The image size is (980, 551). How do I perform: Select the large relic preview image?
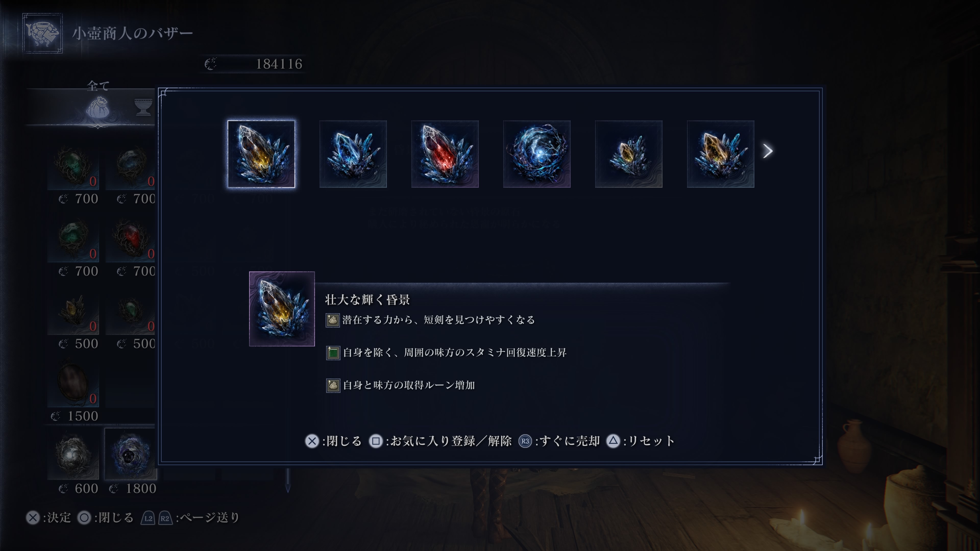click(282, 309)
